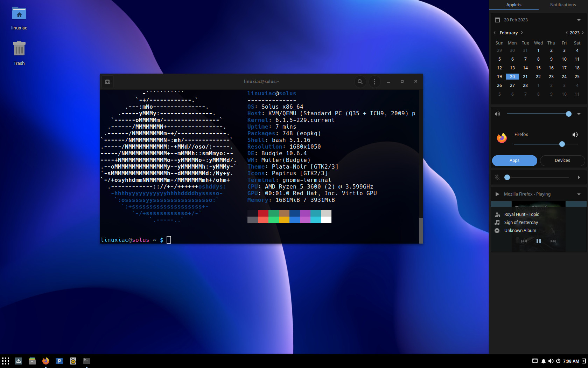Image resolution: width=588 pixels, height=368 pixels.
Task: Go to previous year before 2023
Action: pos(567,33)
